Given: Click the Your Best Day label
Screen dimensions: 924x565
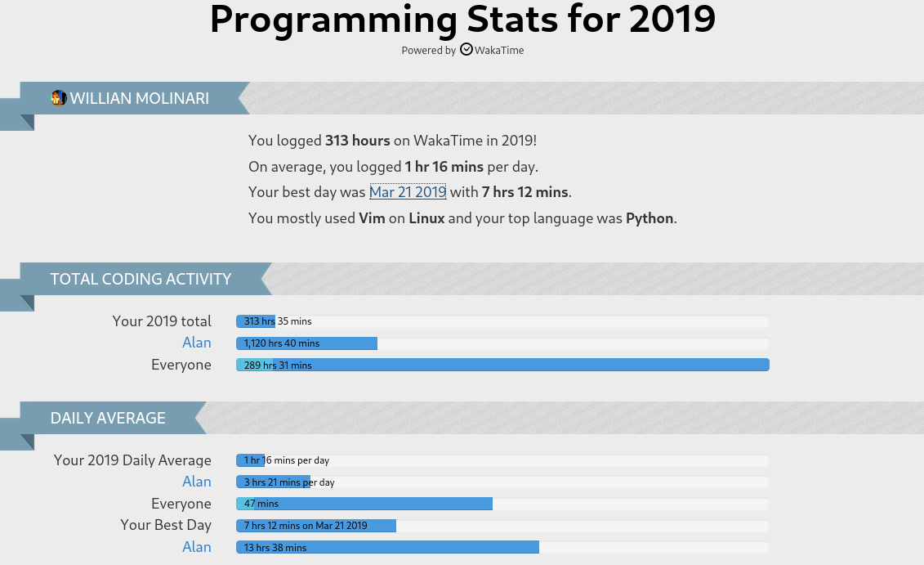Looking at the screenshot, I should point(166,525).
